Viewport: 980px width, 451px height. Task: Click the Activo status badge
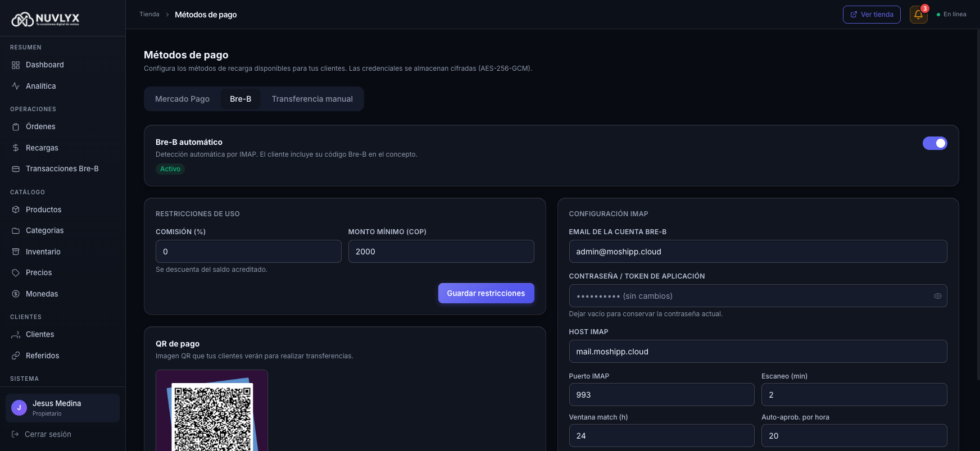tap(170, 169)
